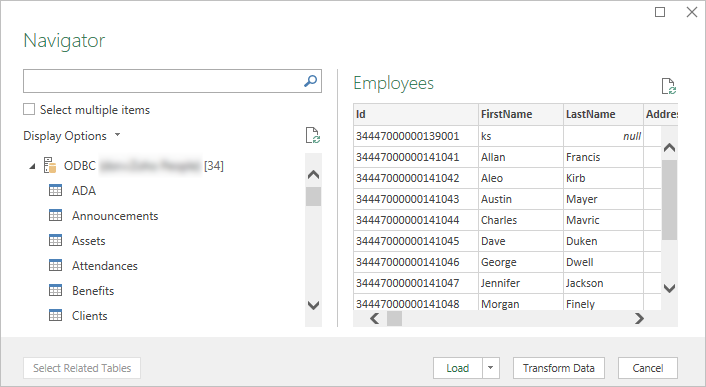Enable Select multiple items checkbox
The height and width of the screenshot is (387, 706).
pos(29,109)
